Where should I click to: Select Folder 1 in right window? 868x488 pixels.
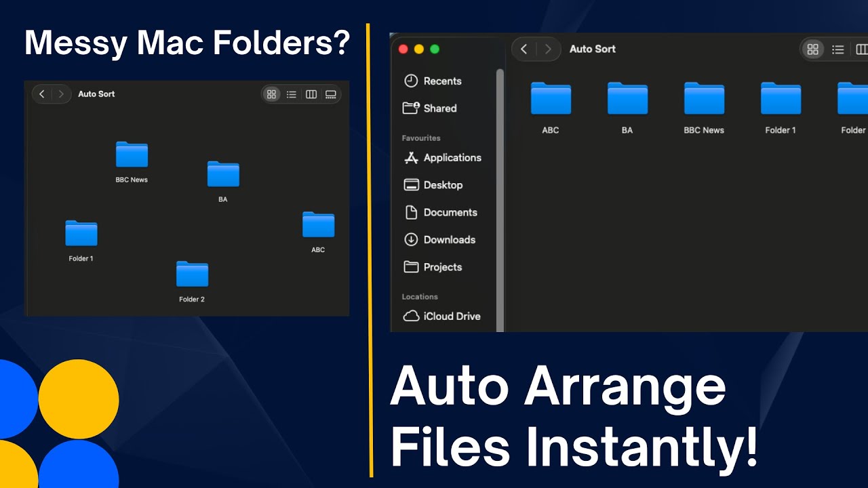(781, 108)
